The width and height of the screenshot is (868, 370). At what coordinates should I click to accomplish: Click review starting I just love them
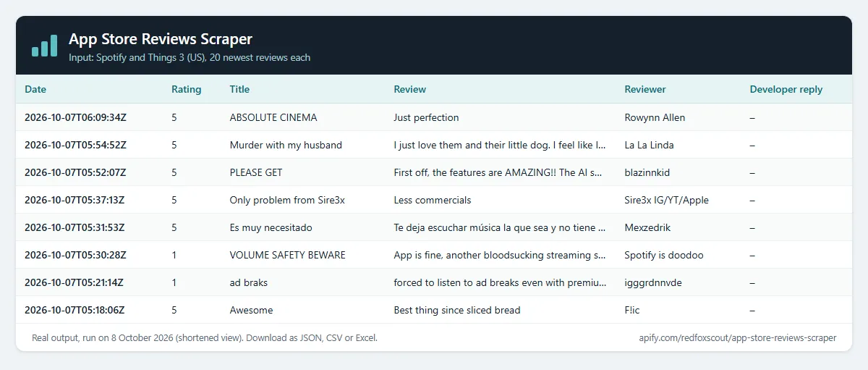pyautogui.click(x=501, y=145)
